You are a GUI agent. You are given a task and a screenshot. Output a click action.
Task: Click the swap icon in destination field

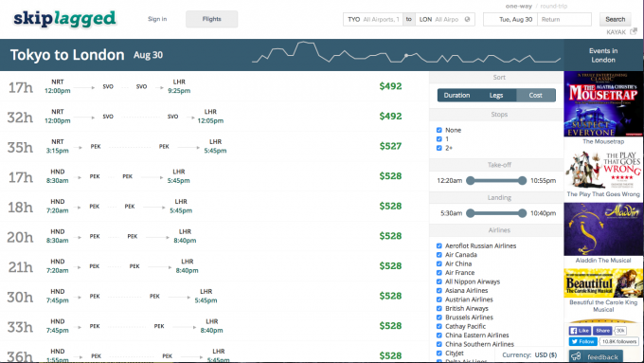[467, 19]
